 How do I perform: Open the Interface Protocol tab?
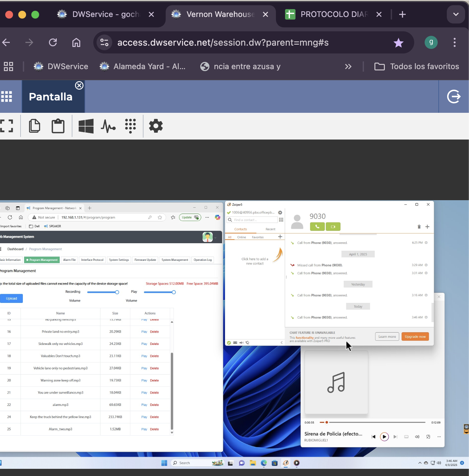92,260
